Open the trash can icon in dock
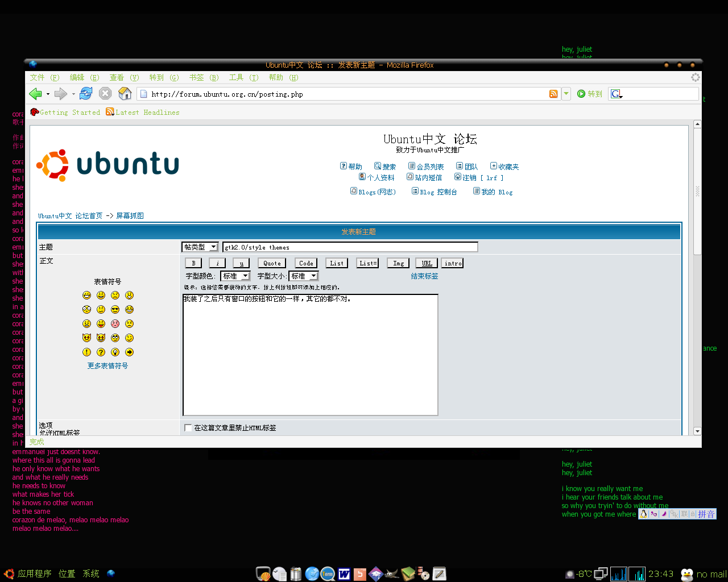Screen dimensions: 728x582 click(296, 574)
